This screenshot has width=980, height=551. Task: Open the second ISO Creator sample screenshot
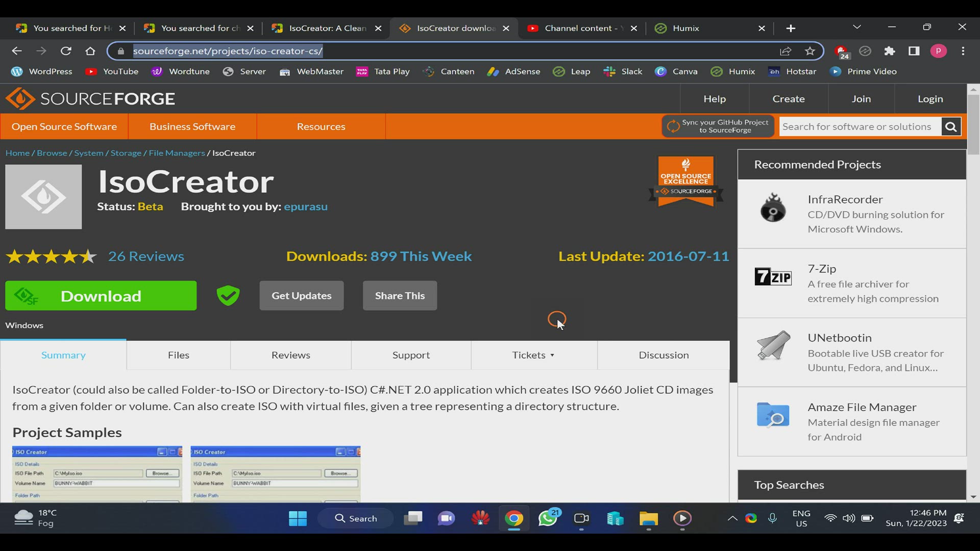click(276, 474)
